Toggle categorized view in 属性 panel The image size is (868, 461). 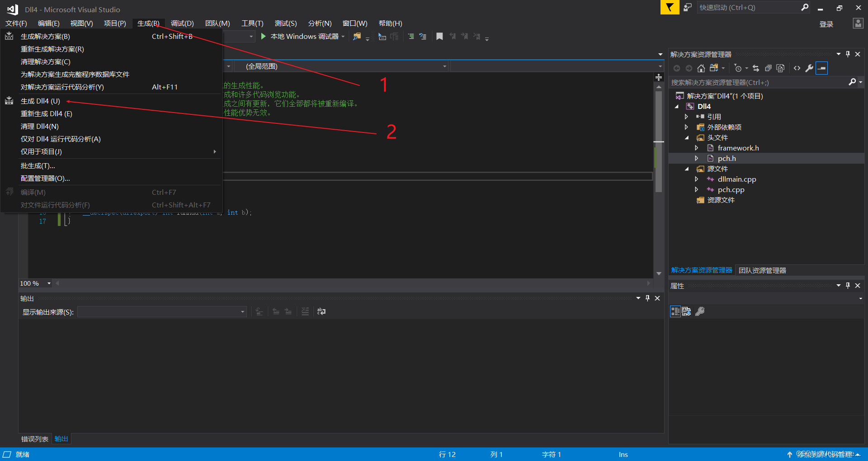(675, 311)
